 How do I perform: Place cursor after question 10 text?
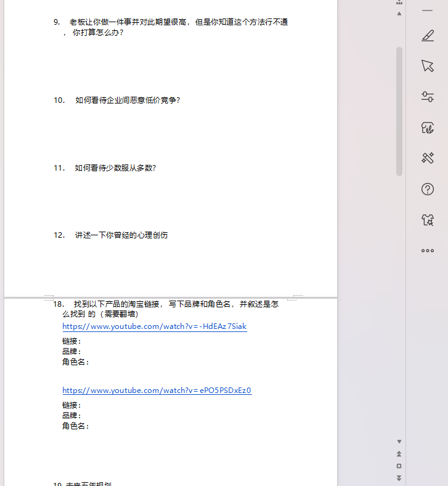click(181, 100)
